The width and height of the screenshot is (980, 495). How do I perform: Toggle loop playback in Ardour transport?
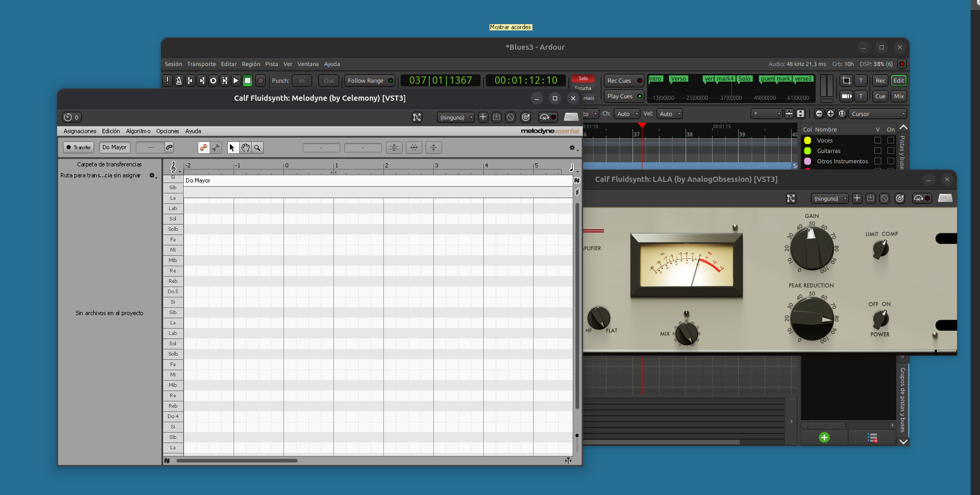click(x=213, y=81)
